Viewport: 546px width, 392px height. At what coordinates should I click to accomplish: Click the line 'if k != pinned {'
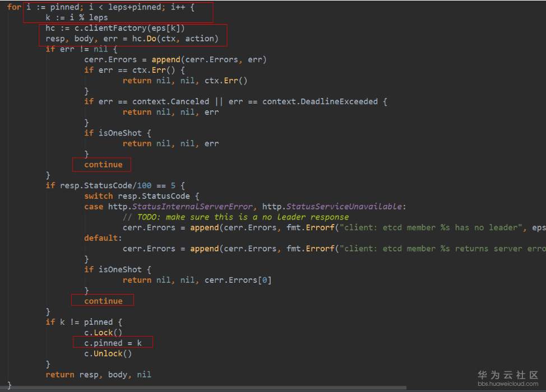click(x=84, y=322)
